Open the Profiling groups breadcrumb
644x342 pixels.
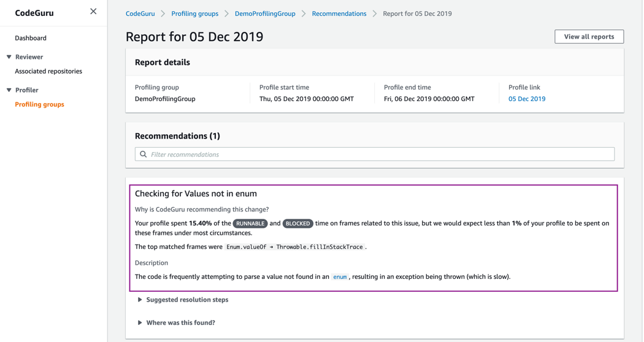194,13
